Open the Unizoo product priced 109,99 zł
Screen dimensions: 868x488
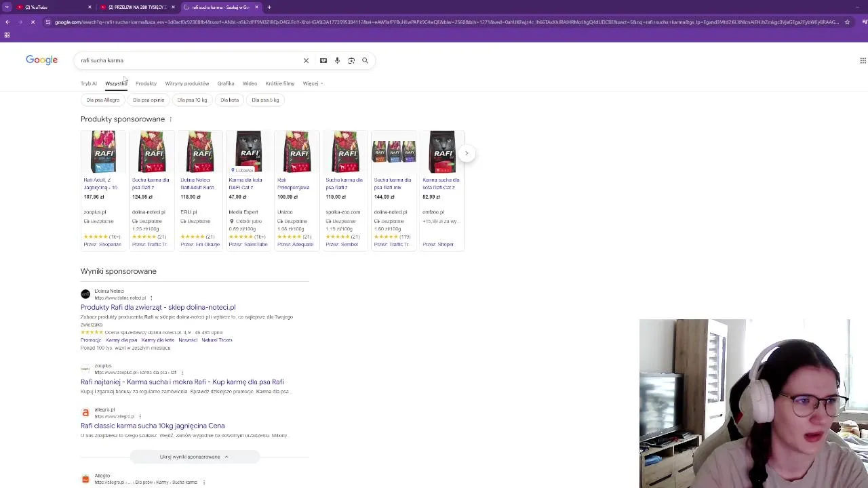296,190
